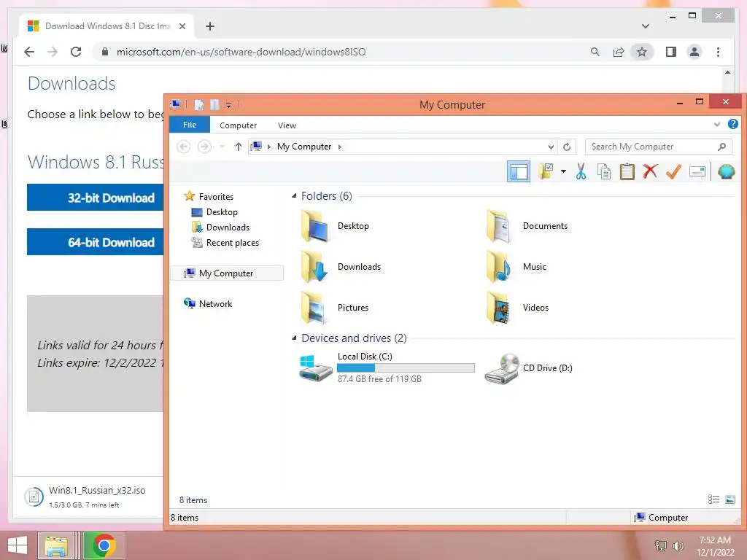747x560 pixels.
Task: Go up one level in Explorer
Action: [x=239, y=147]
